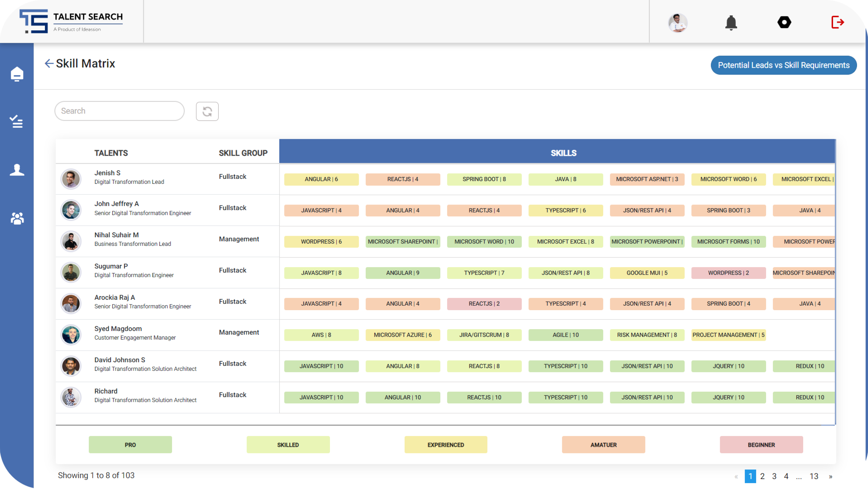The image size is (868, 489).
Task: Click the AGILE | 10 skill tag
Action: pyautogui.click(x=565, y=335)
